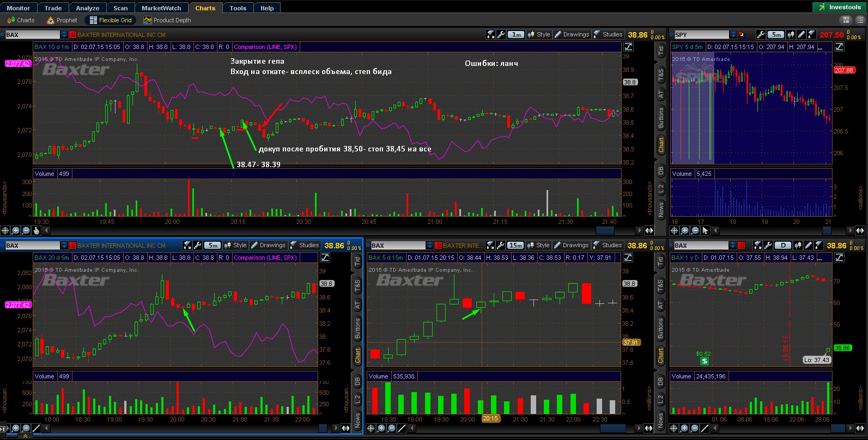Open the Scan tab
868x440 pixels.
click(120, 8)
